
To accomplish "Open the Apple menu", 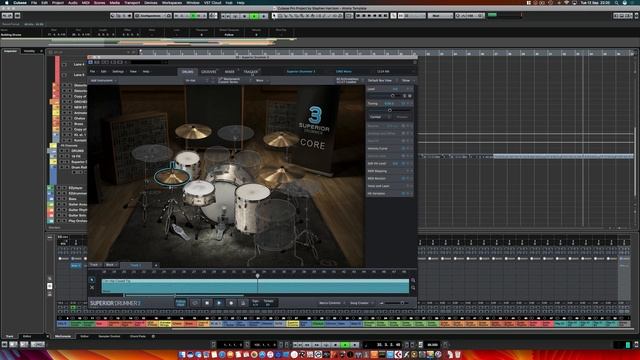I will click(x=7, y=2).
